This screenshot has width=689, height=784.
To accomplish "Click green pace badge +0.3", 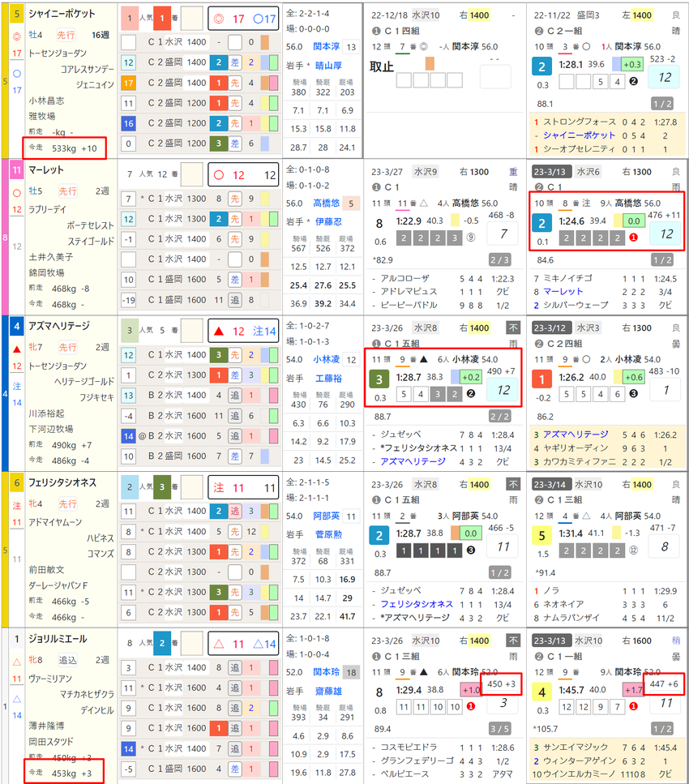I will coord(632,65).
